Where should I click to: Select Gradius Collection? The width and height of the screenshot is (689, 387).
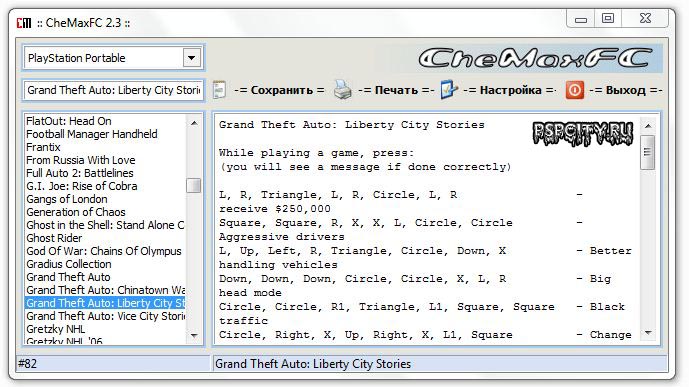(x=69, y=264)
